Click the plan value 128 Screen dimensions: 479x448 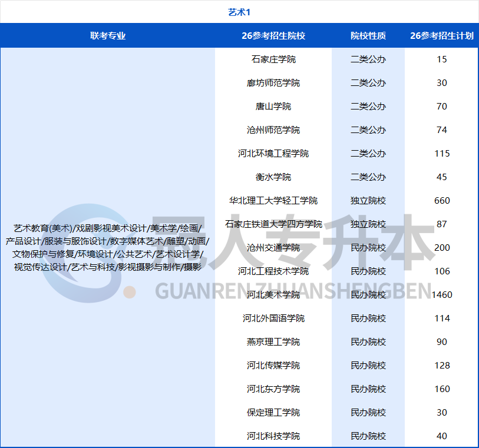pyautogui.click(x=442, y=366)
